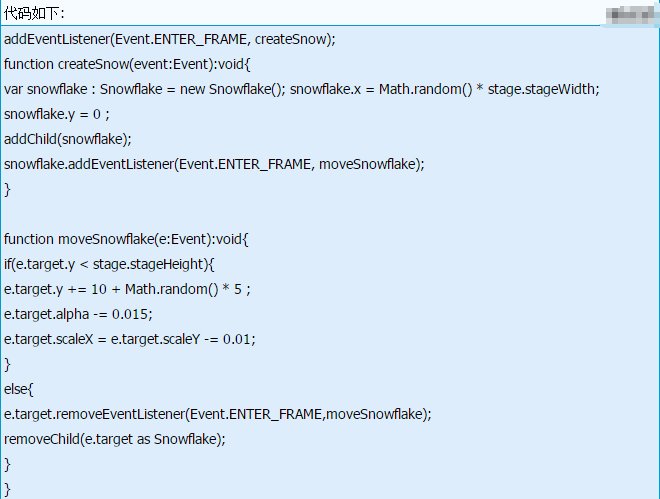Click the removeChild(e.target as Snowflake) line
Image resolution: width=660 pixels, height=499 pixels.
click(x=115, y=439)
